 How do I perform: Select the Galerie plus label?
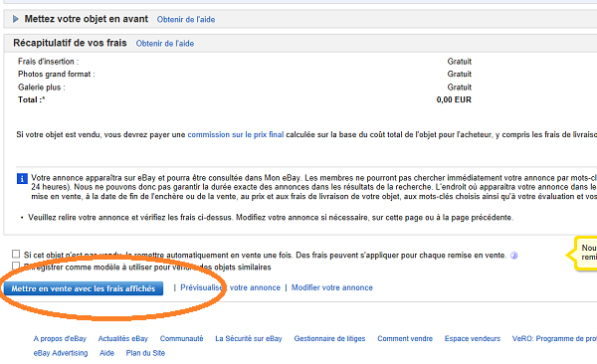(x=42, y=88)
